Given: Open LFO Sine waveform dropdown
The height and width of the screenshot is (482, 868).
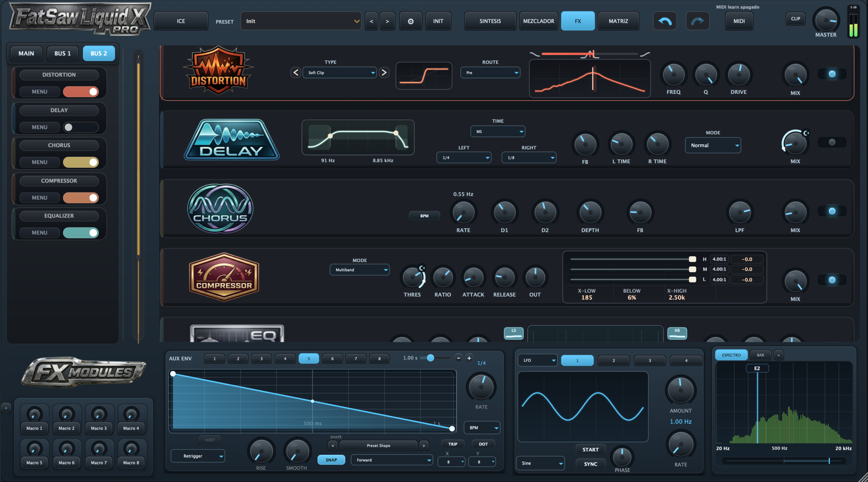Looking at the screenshot, I should tap(540, 463).
